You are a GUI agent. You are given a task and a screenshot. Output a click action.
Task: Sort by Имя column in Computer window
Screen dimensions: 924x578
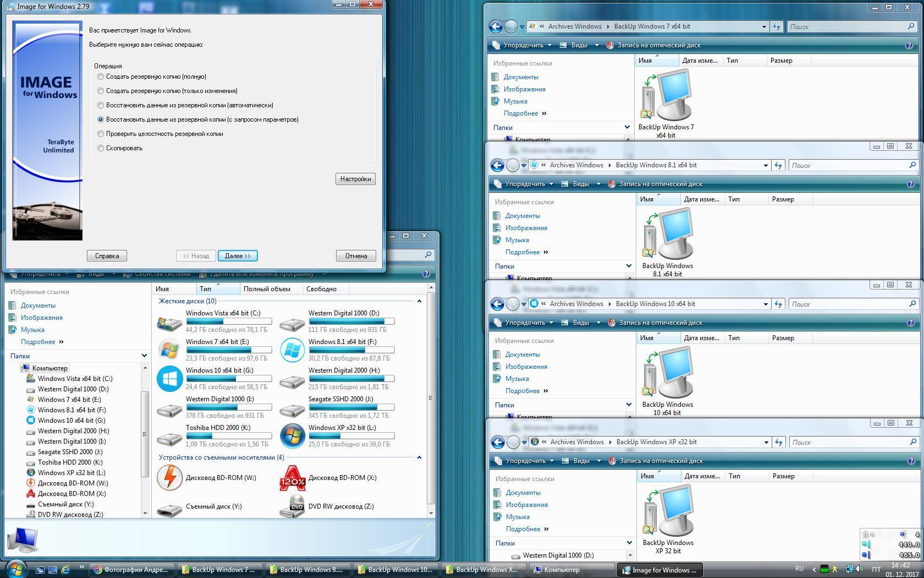174,289
